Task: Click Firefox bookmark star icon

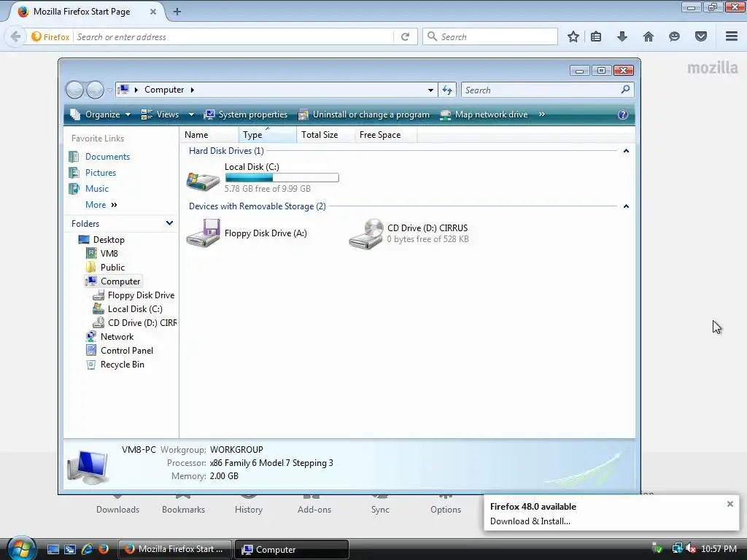Action: pyautogui.click(x=573, y=36)
